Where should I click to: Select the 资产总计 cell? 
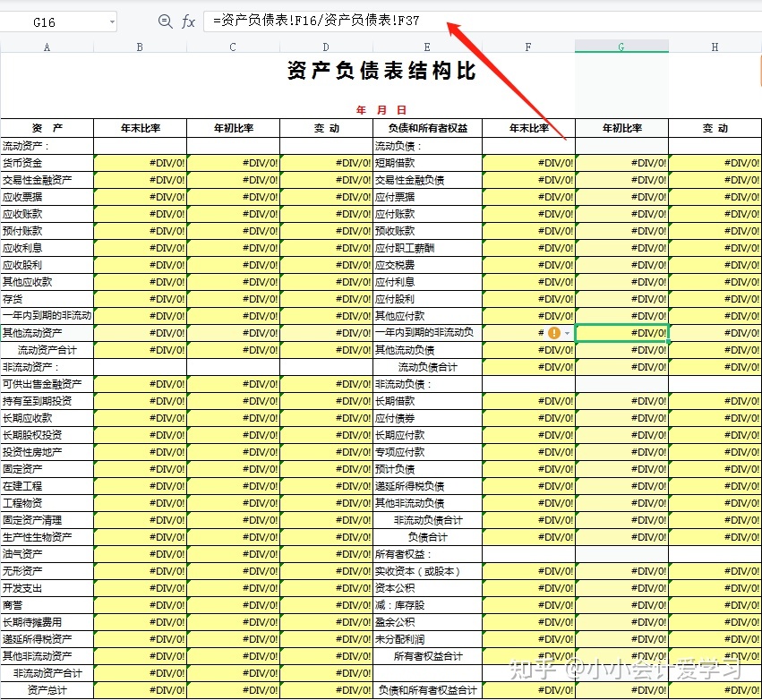[47, 690]
